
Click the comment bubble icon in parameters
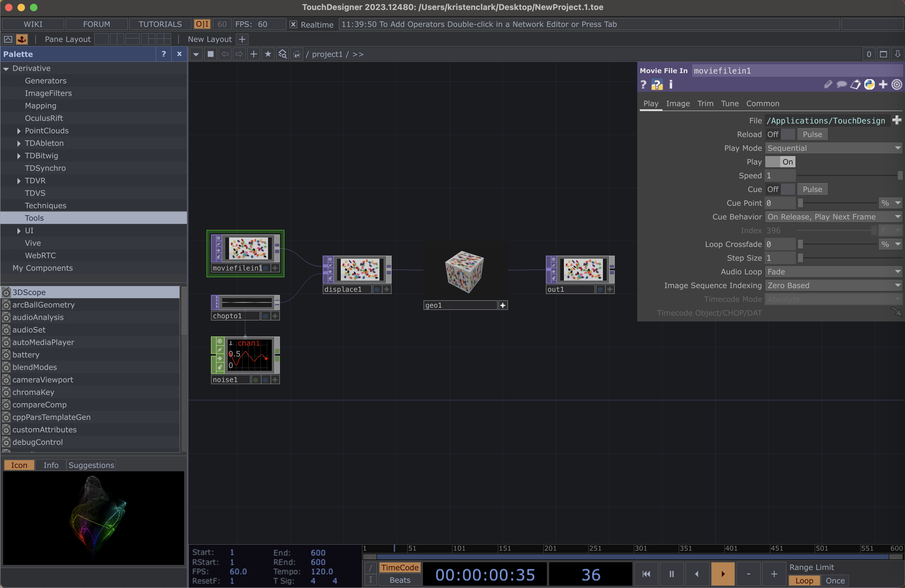click(x=842, y=85)
